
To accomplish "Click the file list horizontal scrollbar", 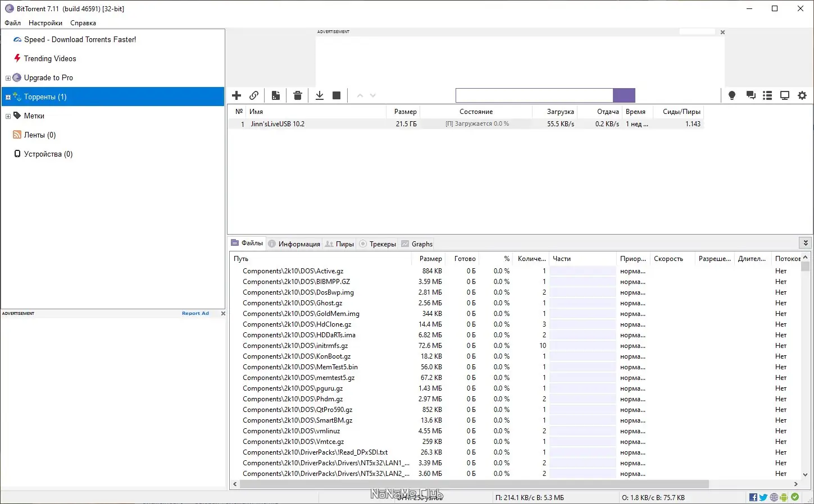I will click(x=474, y=484).
